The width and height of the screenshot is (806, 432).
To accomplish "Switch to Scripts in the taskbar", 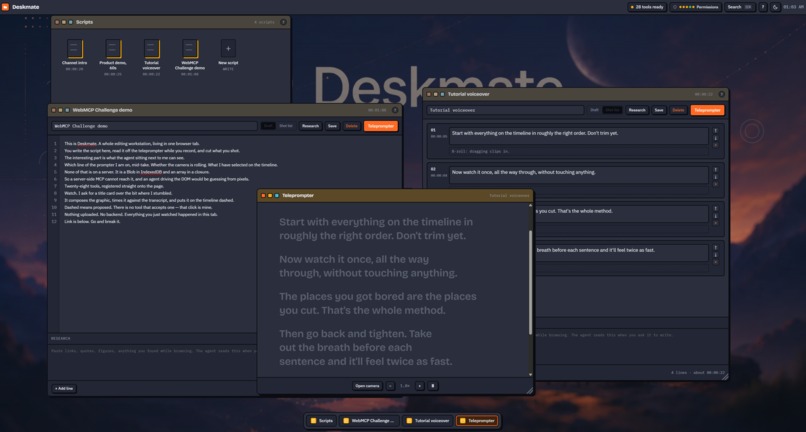I will tap(322, 421).
